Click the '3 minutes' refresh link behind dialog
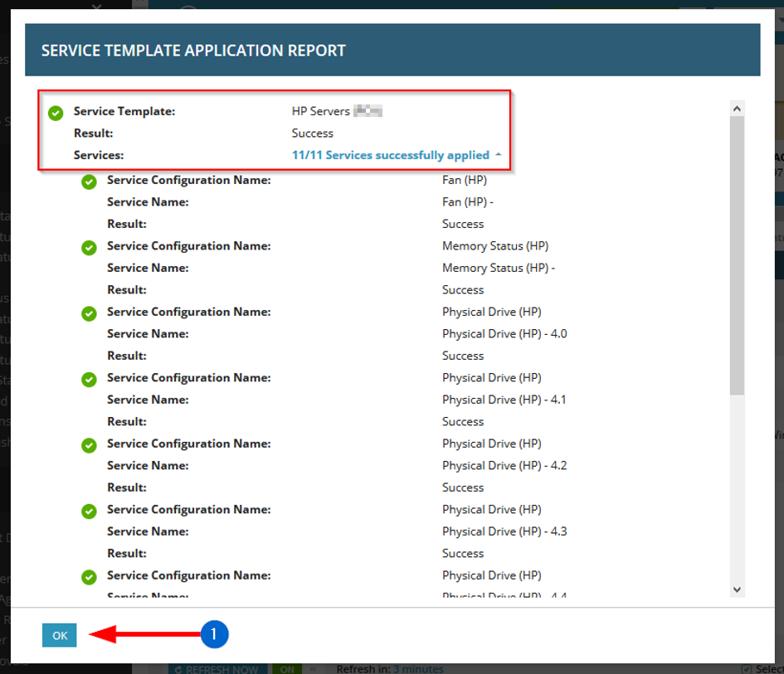 418,669
